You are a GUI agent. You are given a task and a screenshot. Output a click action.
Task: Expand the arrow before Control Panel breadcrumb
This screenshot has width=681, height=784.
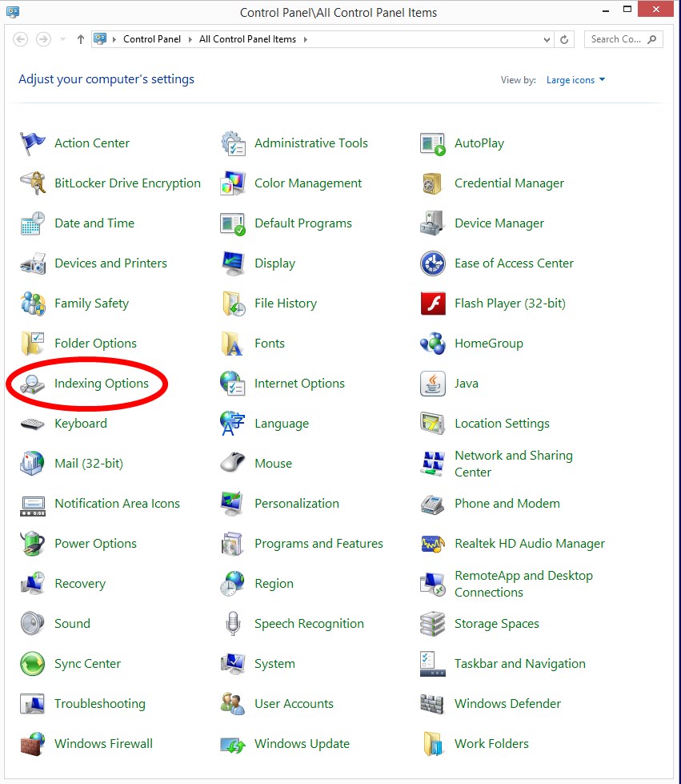click(x=114, y=39)
